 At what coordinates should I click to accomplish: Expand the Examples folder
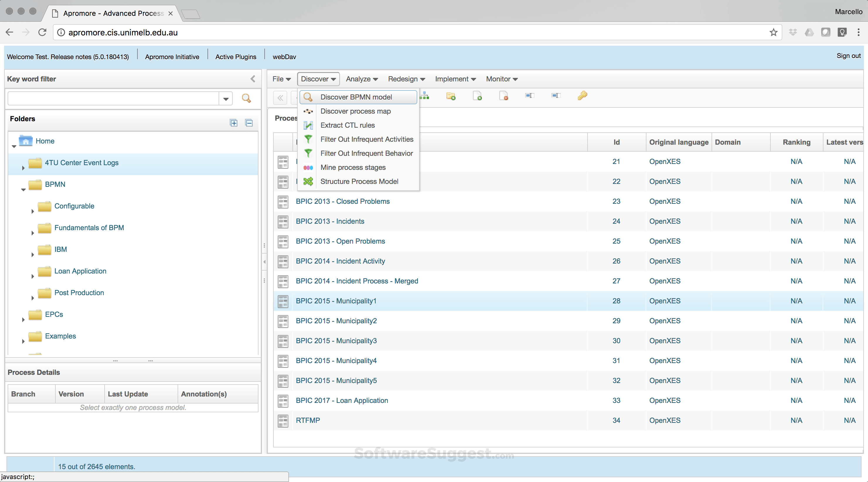click(x=23, y=341)
